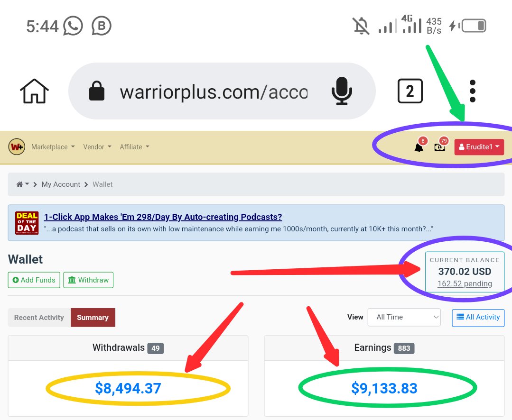Viewport: 512px width, 420px height.
Task: Click the Deal of the Day badge
Action: tap(27, 223)
